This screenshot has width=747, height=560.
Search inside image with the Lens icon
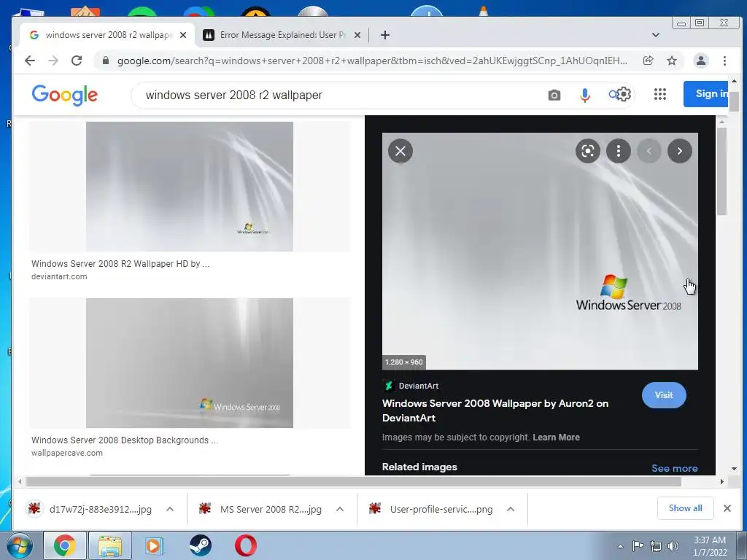tap(588, 151)
